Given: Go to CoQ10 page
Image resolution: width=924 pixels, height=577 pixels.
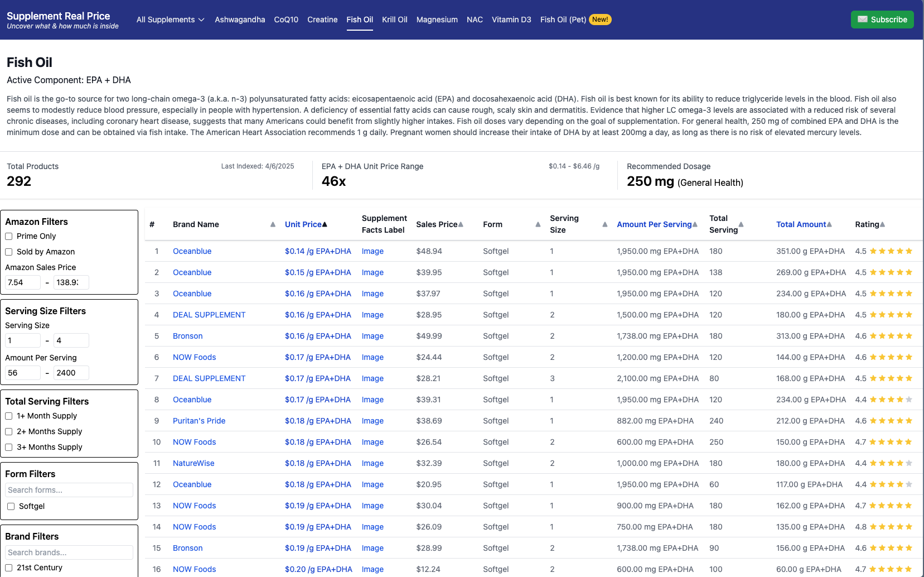Looking at the screenshot, I should click(286, 20).
